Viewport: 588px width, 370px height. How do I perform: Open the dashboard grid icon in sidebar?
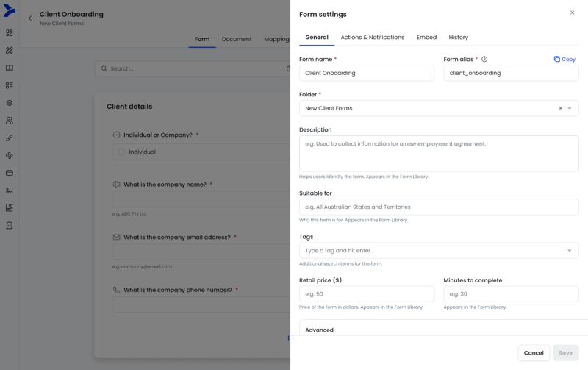(x=10, y=32)
